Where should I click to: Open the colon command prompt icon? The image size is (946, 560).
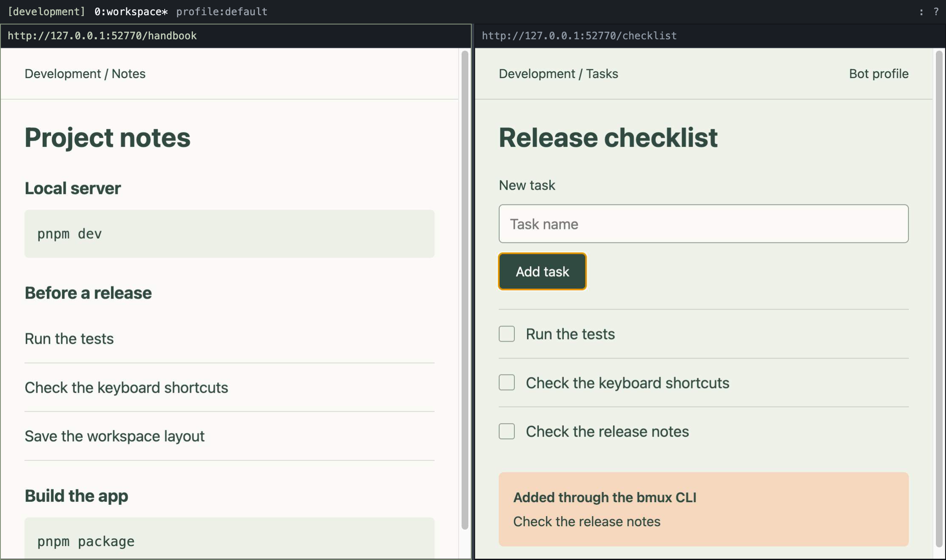point(921,12)
